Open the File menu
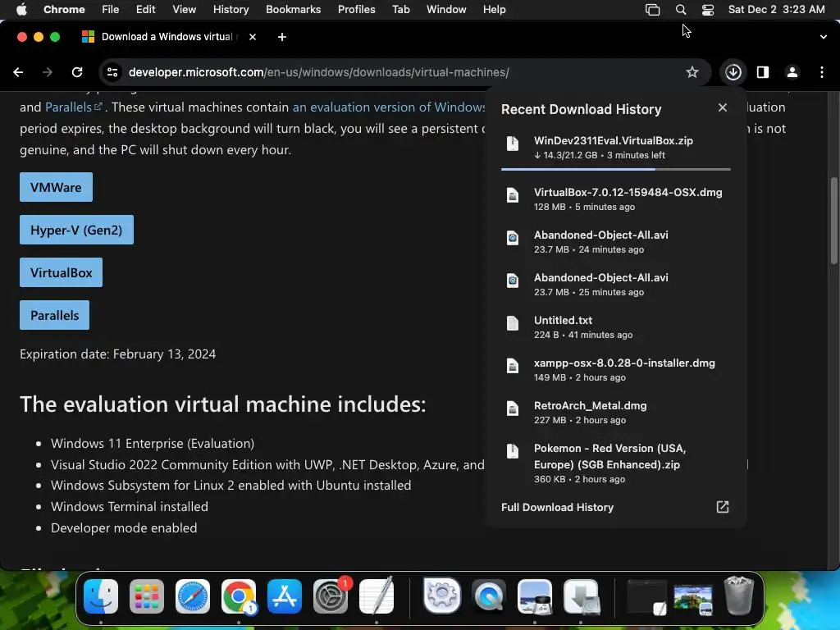This screenshot has width=840, height=630. tap(111, 10)
